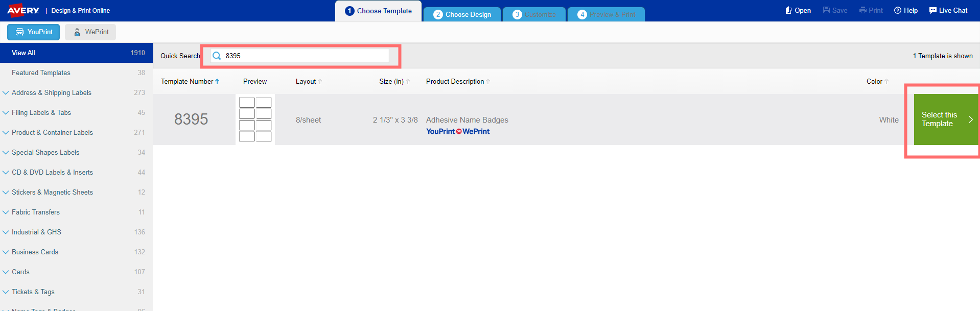Click the Preview column header

click(x=255, y=81)
